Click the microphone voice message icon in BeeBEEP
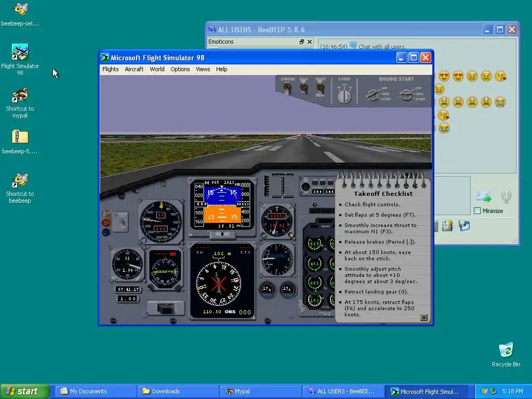This screenshot has height=399, width=532. pyautogui.click(x=506, y=196)
